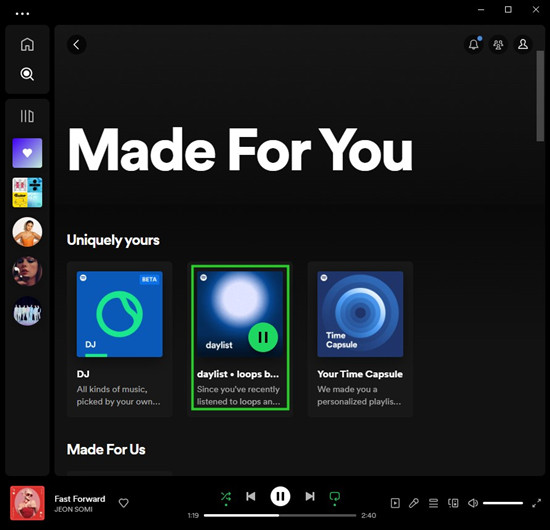Open Now Playing view

point(395,503)
